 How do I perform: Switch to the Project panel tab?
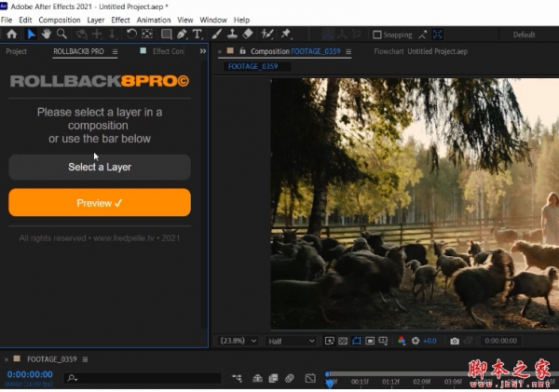(17, 51)
